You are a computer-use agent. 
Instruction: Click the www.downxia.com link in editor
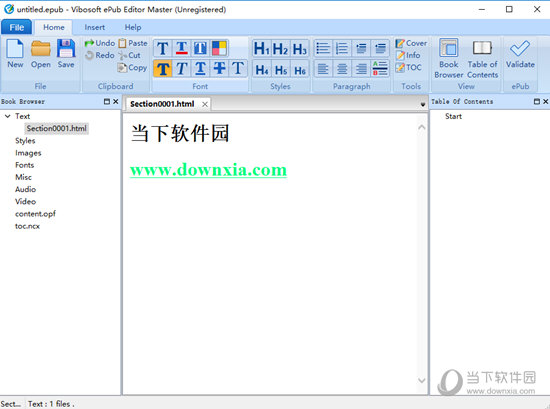(x=208, y=170)
